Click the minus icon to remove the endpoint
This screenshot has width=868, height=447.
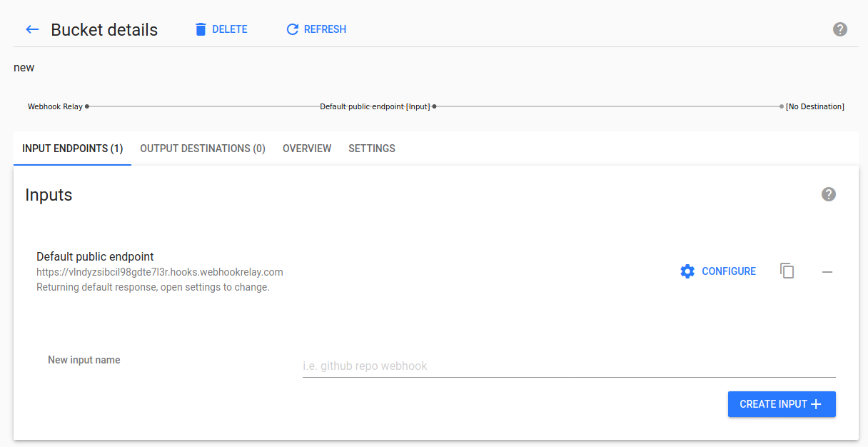[827, 271]
